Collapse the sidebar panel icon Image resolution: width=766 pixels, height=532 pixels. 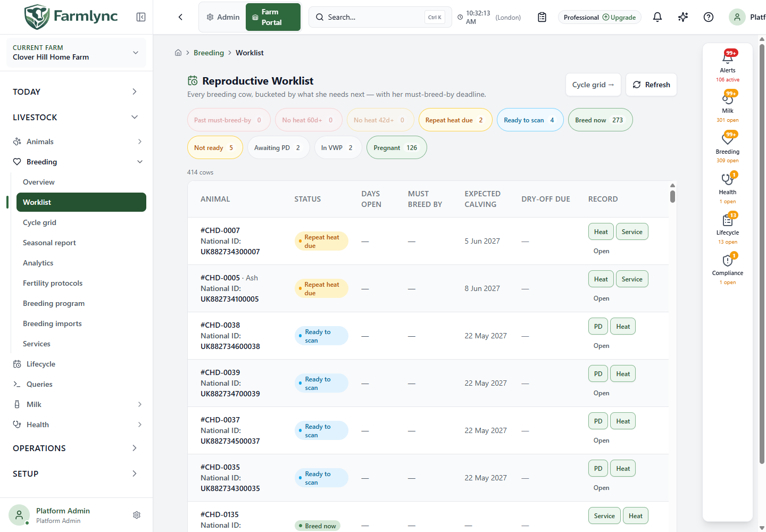coord(141,17)
